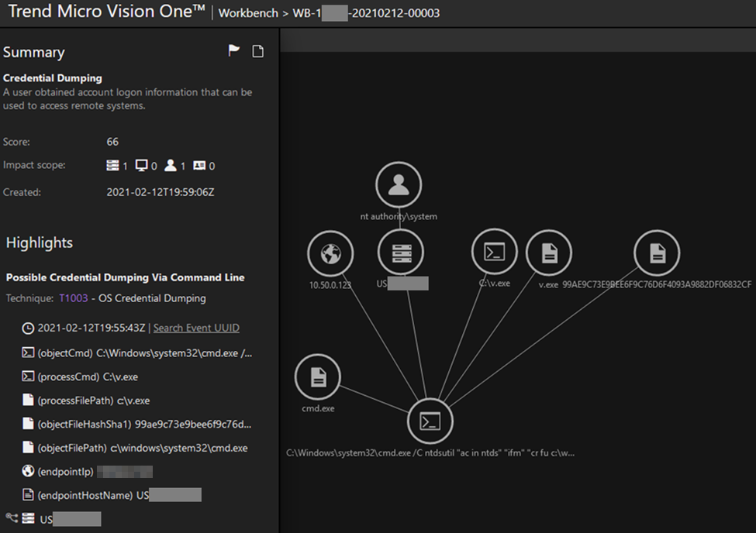
Task: Click the processFilePath c:\v.exe entry
Action: coord(93,401)
